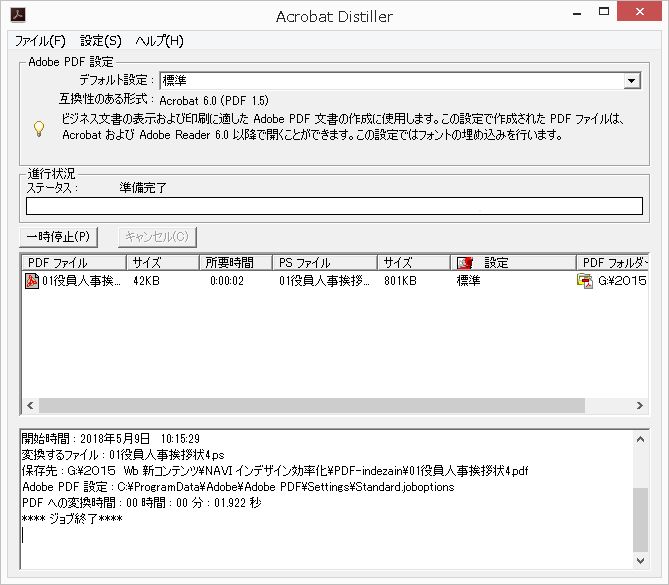This screenshot has height=585, width=669.
Task: Close the Acrobat Distiller window
Action: (640, 12)
